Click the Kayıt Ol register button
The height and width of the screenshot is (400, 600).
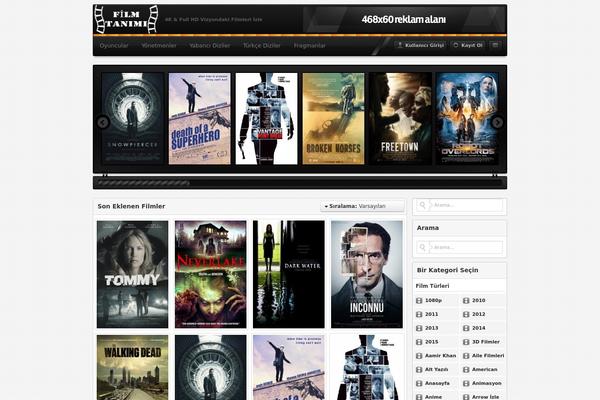468,45
